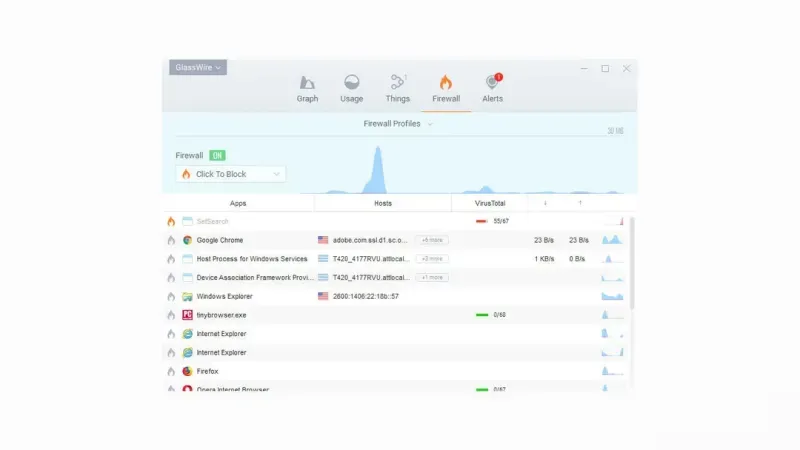This screenshot has height=450, width=800.
Task: Click the mini traffic graph for Windows Explorer
Action: pos(612,296)
